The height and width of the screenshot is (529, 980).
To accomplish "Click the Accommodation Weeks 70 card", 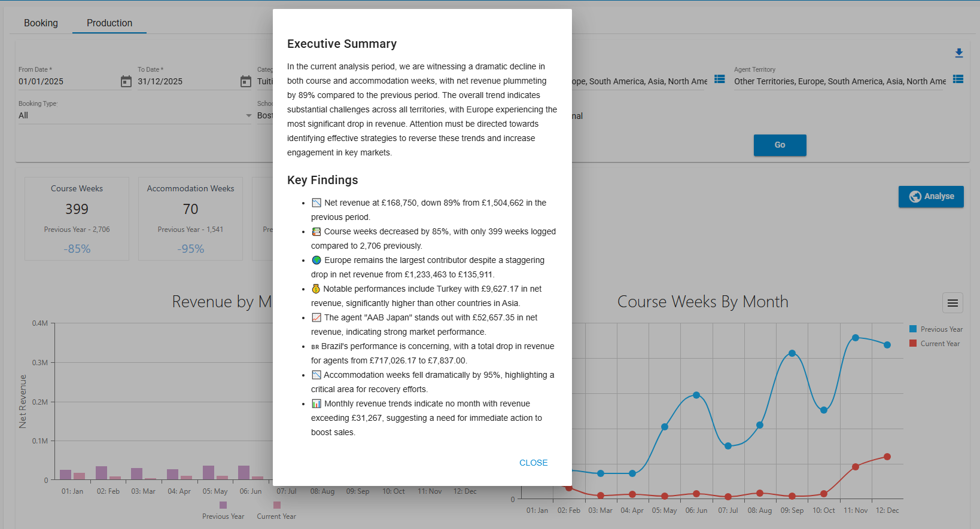I will tap(190, 219).
